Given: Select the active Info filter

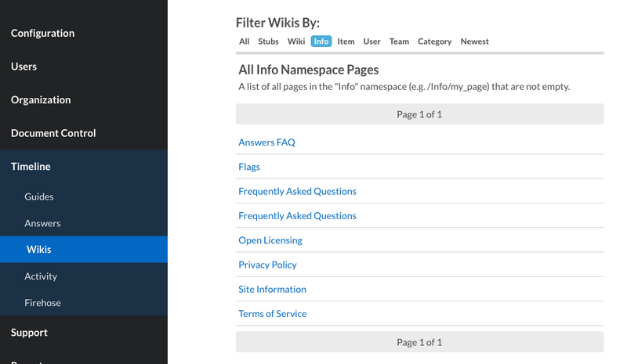Looking at the screenshot, I should (321, 41).
